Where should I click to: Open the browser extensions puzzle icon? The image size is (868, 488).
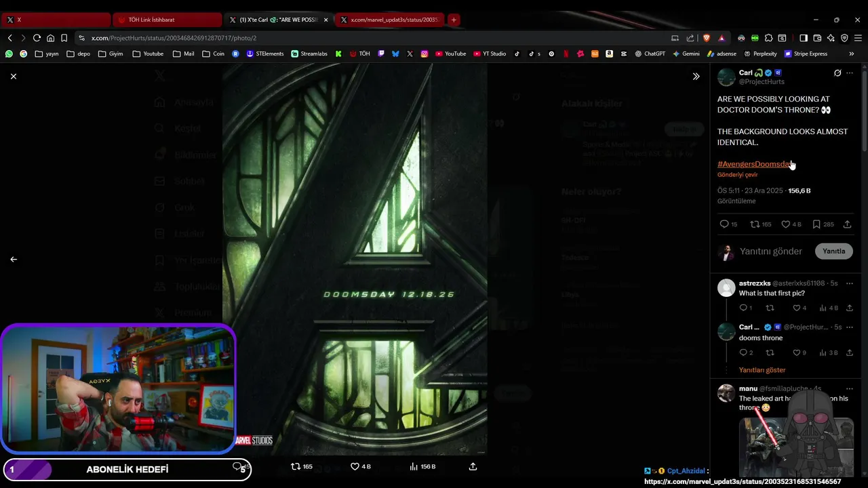[x=768, y=38]
